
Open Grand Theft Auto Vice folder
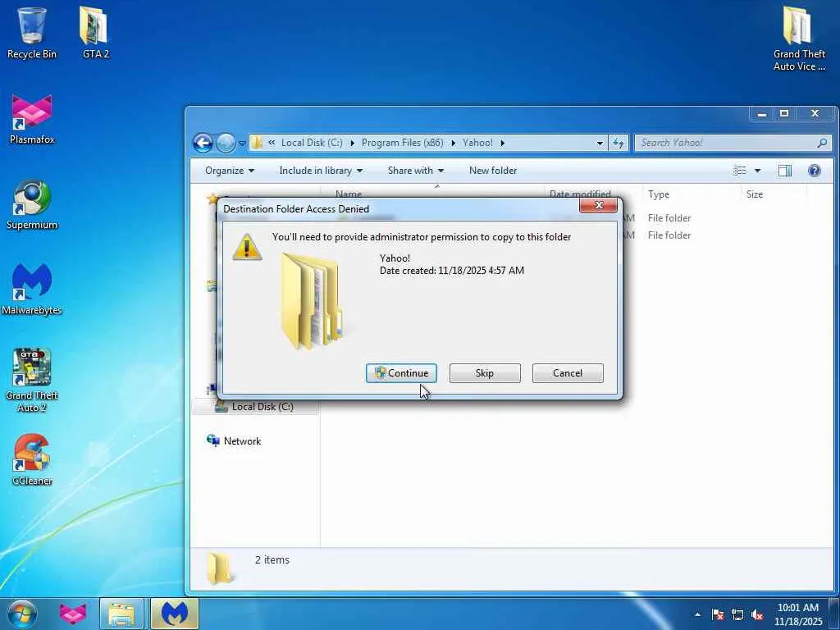click(x=799, y=39)
